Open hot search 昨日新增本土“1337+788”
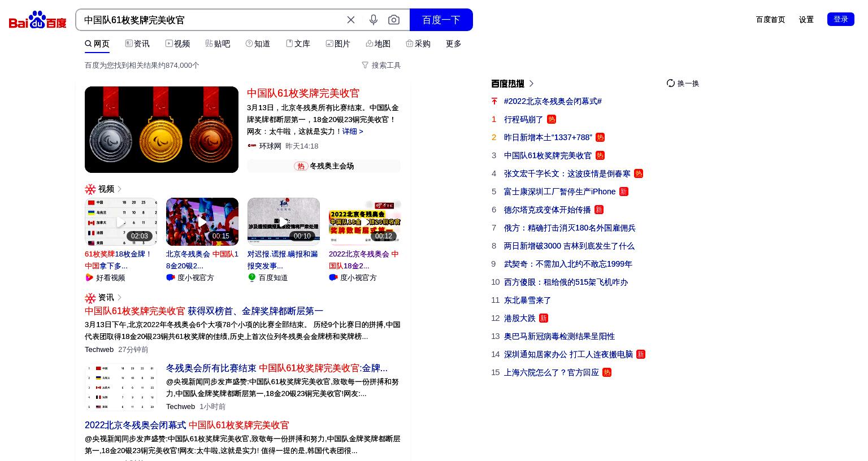Viewport: 868px width, 461px height. (x=548, y=137)
